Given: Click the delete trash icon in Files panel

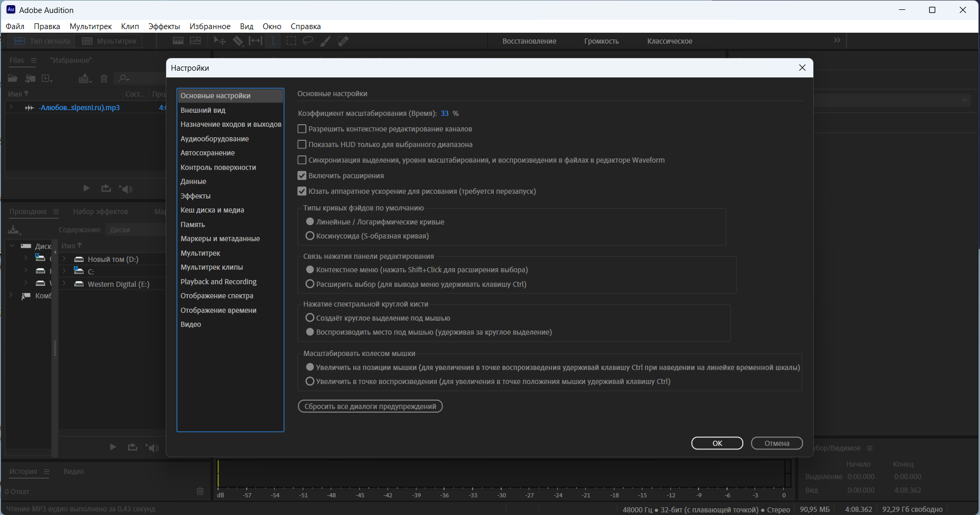Looking at the screenshot, I should coord(104,78).
